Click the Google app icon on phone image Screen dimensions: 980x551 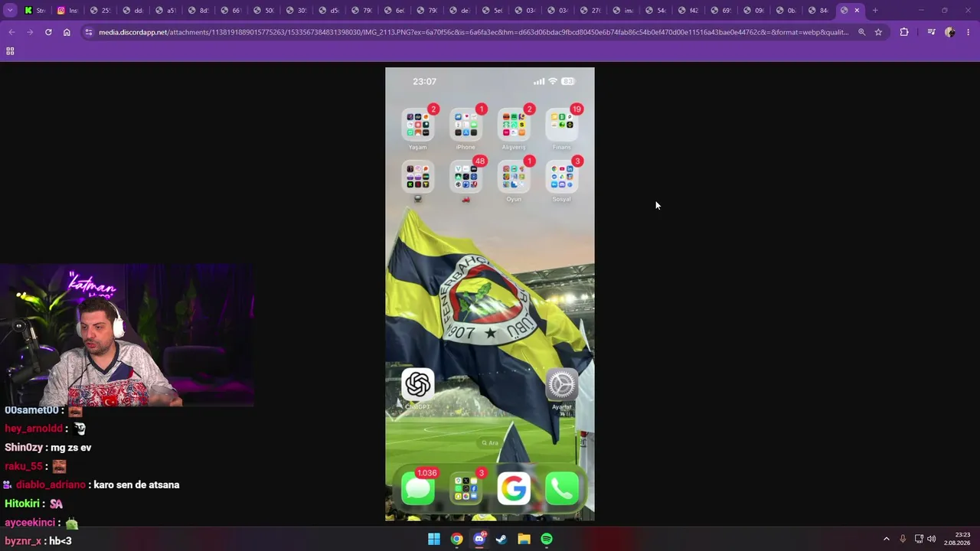click(x=514, y=489)
